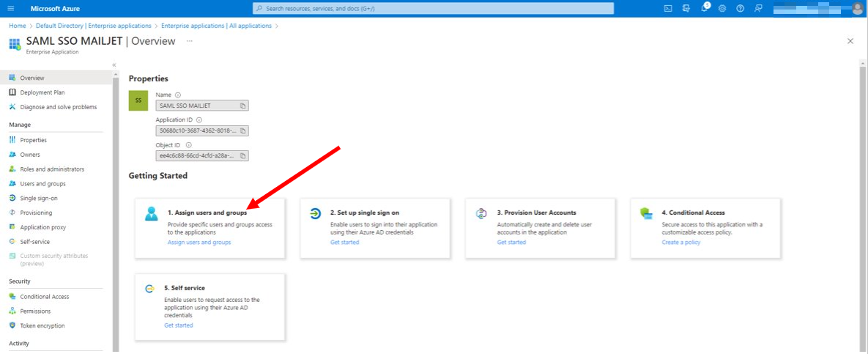The width and height of the screenshot is (868, 354).
Task: Click the Provision User Accounts card icon
Action: 481,214
